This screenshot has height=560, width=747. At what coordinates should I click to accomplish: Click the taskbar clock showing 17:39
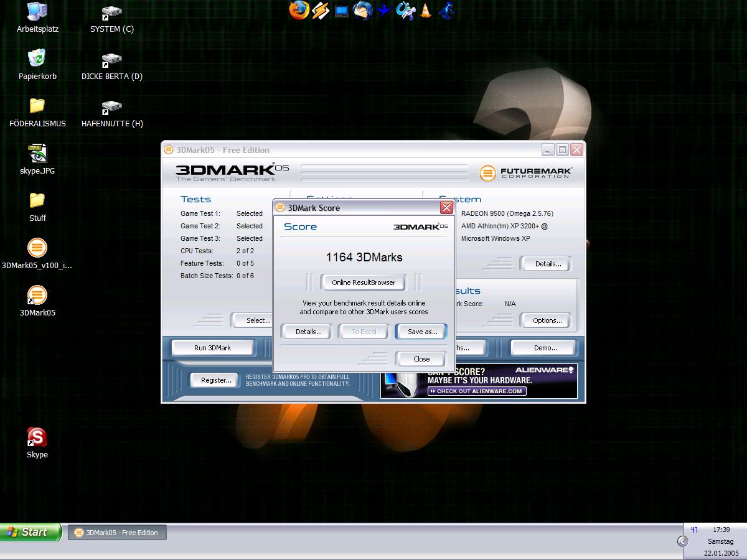coord(721,530)
